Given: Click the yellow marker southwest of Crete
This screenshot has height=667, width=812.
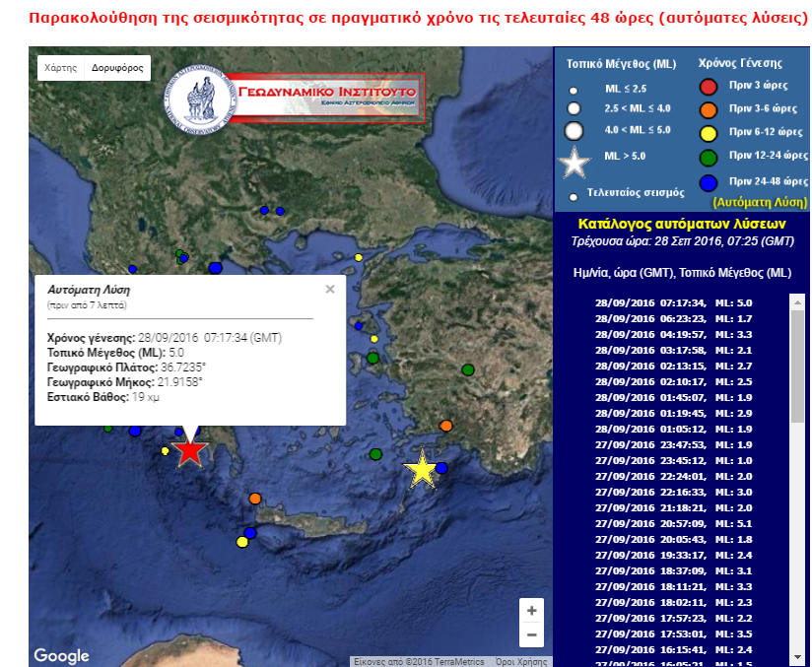Looking at the screenshot, I should (x=242, y=542).
